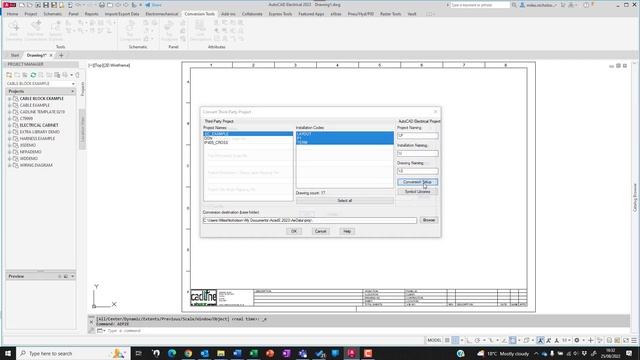Switch to the Panel ribbon tab
This screenshot has width=640, height=360.
(73, 14)
